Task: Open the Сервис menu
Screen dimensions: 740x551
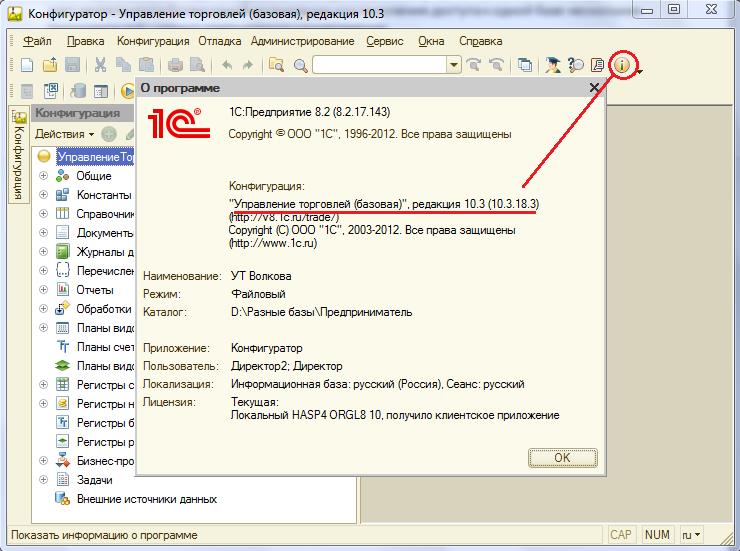Action: (385, 41)
